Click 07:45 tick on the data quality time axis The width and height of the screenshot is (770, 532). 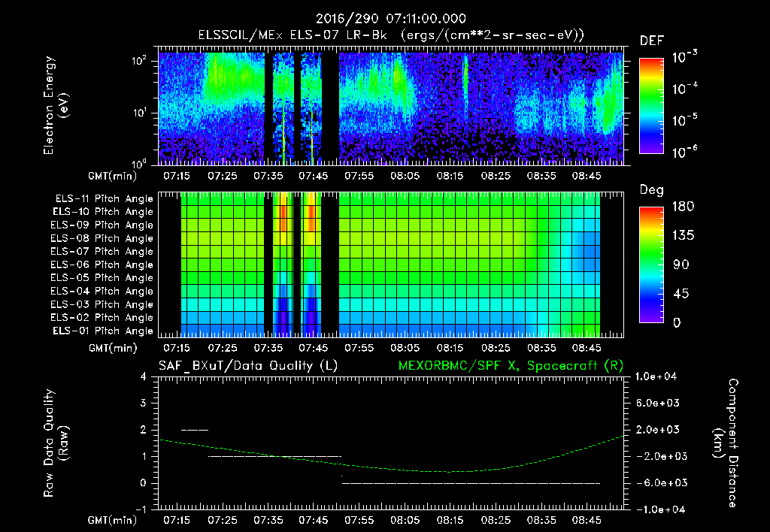(x=314, y=520)
